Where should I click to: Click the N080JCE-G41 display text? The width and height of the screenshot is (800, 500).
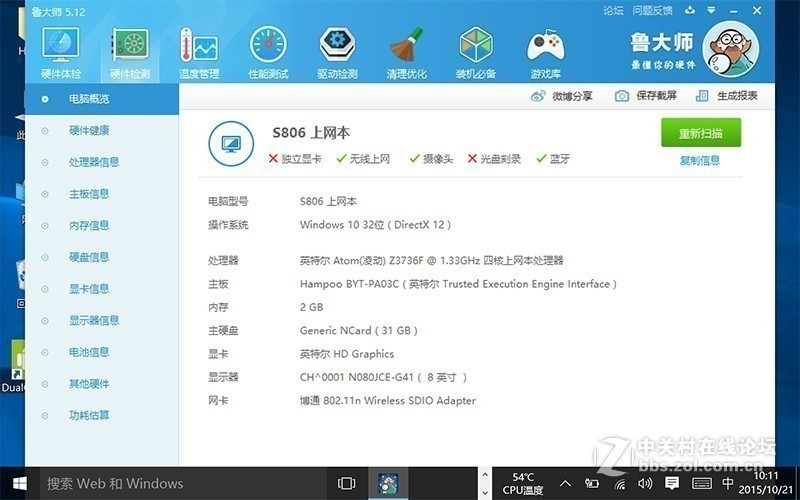[383, 378]
